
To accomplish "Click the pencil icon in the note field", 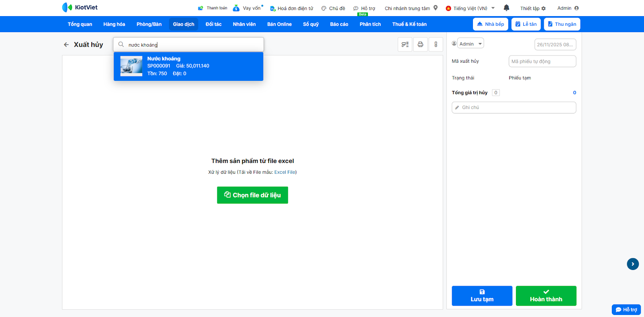I will 457,107.
